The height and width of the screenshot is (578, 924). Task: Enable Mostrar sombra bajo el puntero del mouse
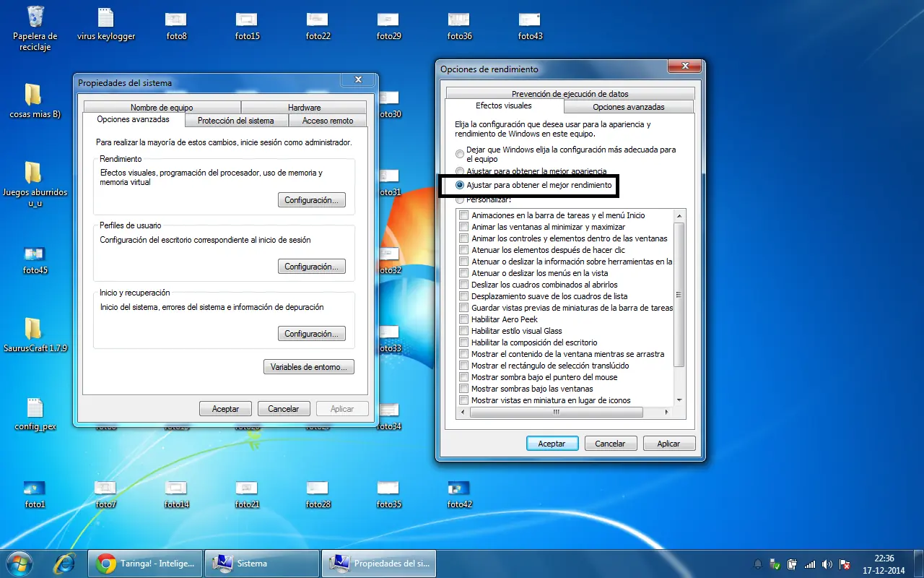coord(464,377)
